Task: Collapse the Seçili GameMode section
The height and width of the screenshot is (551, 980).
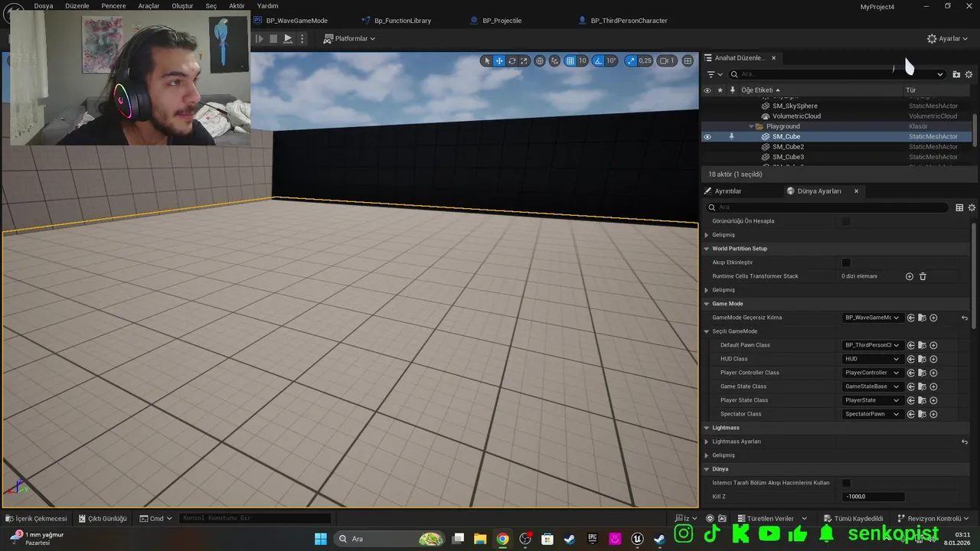Action: tap(707, 331)
